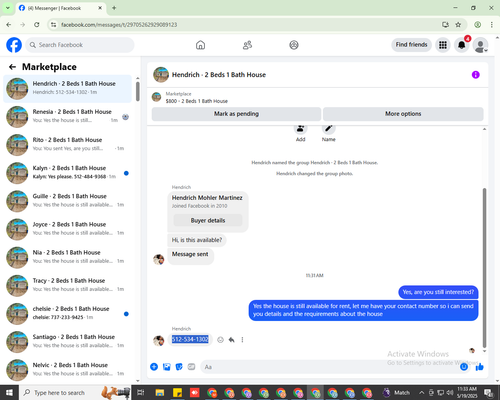Click the browser address bar URL
The width and height of the screenshot is (500, 400).
point(119,25)
